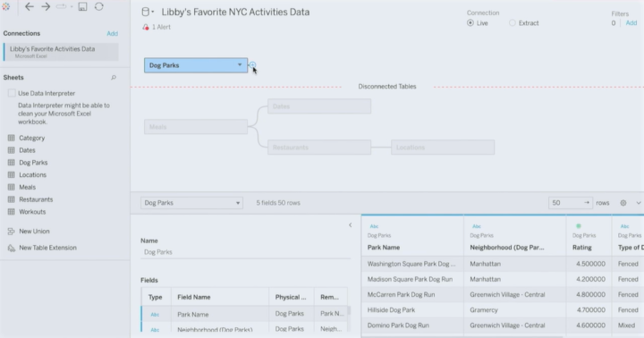Image resolution: width=644 pixels, height=338 pixels.
Task: Click the Restaurants disconnected table
Action: point(319,148)
